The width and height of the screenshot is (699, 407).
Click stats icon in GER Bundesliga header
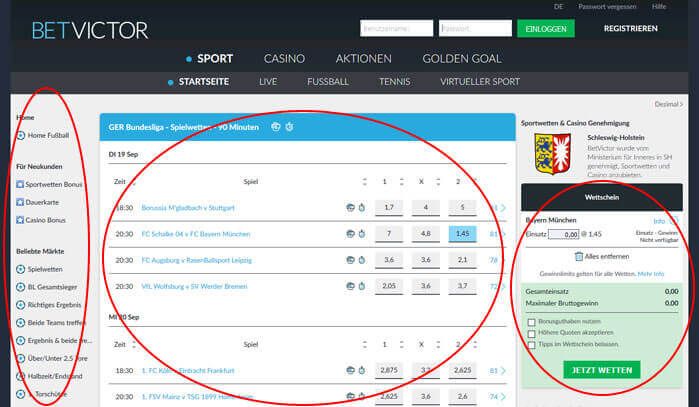[275, 127]
